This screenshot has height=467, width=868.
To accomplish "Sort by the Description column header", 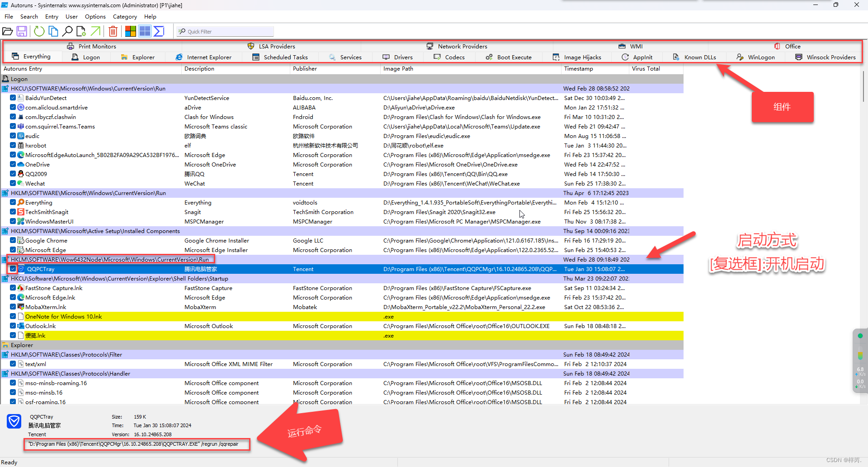I will click(x=236, y=69).
